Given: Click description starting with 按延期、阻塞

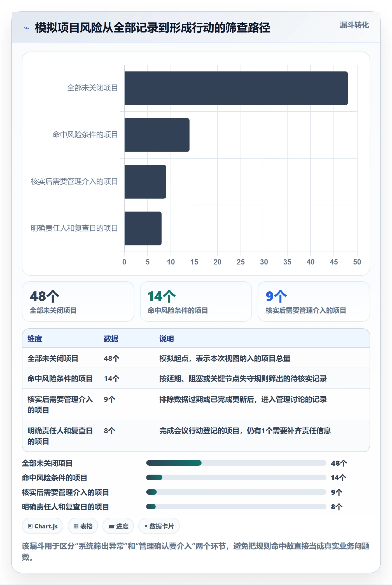Looking at the screenshot, I should coord(243,379).
